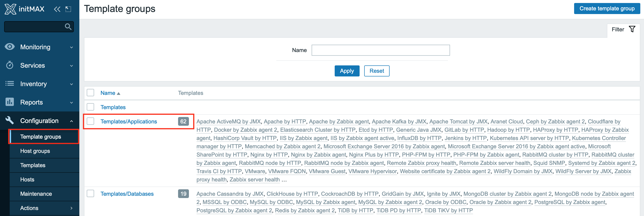This screenshot has height=216, width=644.
Task: Click the Reset filter button
Action: coord(376,71)
